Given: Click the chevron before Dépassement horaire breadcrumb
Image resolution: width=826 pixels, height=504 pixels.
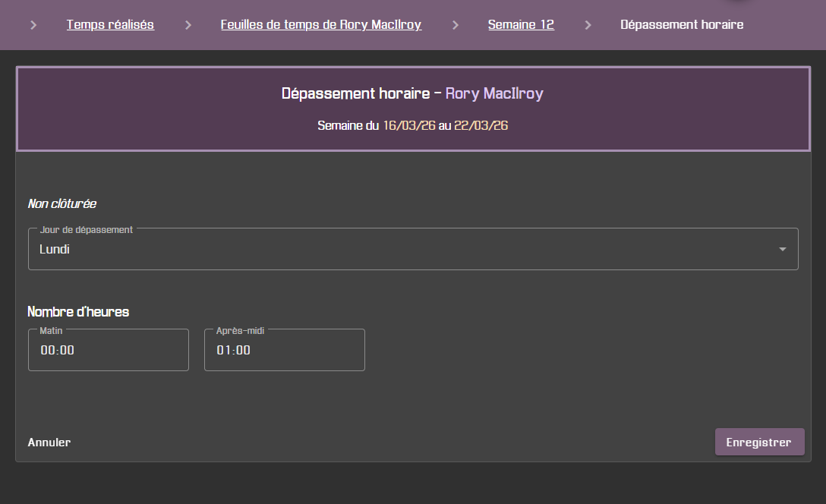Looking at the screenshot, I should coord(588,25).
